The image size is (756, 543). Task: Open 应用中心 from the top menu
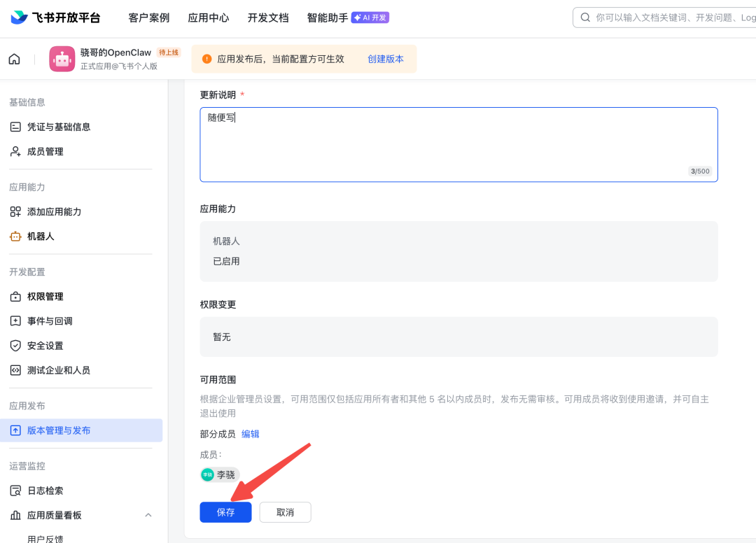point(208,17)
